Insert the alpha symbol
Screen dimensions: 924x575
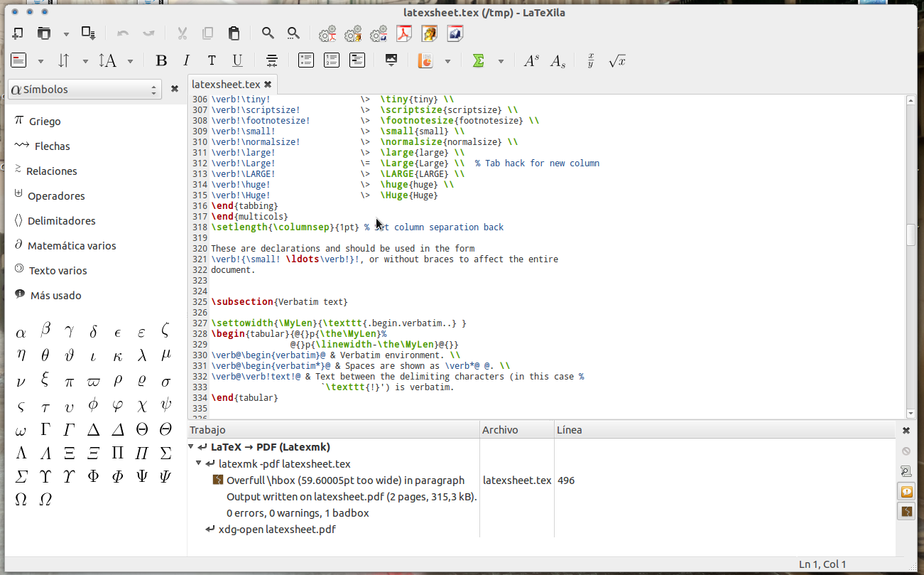tap(21, 332)
